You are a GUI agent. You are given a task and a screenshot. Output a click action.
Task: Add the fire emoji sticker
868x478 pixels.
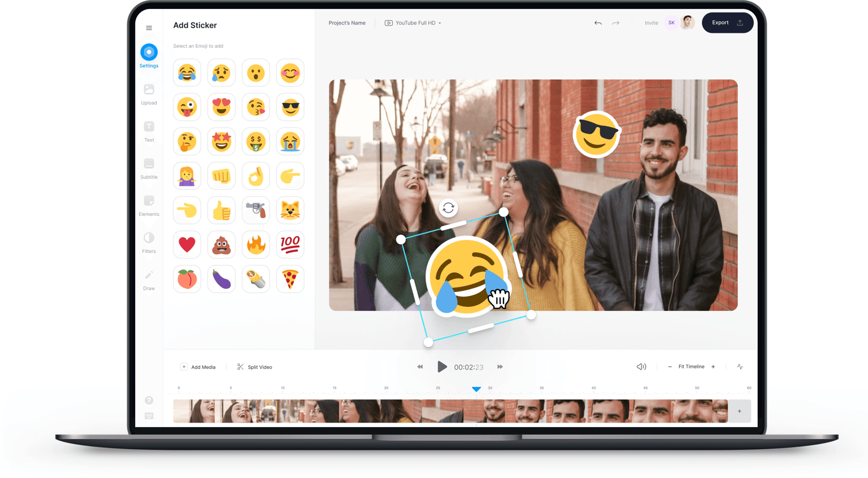[x=256, y=245]
